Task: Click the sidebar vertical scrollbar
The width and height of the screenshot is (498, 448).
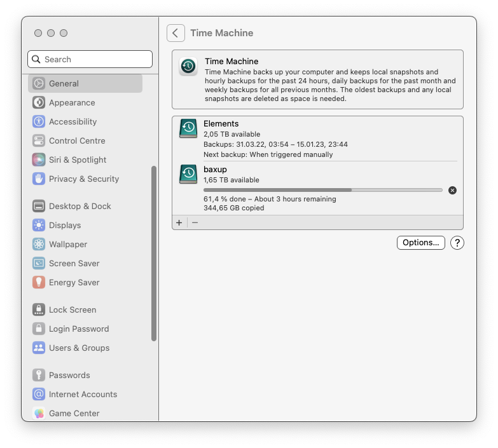Action: pos(154,254)
